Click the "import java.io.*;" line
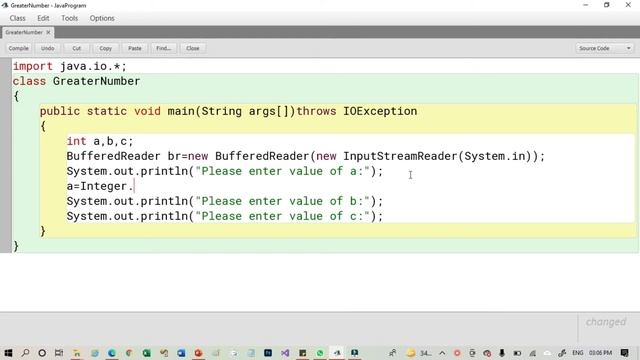The width and height of the screenshot is (640, 360). pos(69,66)
